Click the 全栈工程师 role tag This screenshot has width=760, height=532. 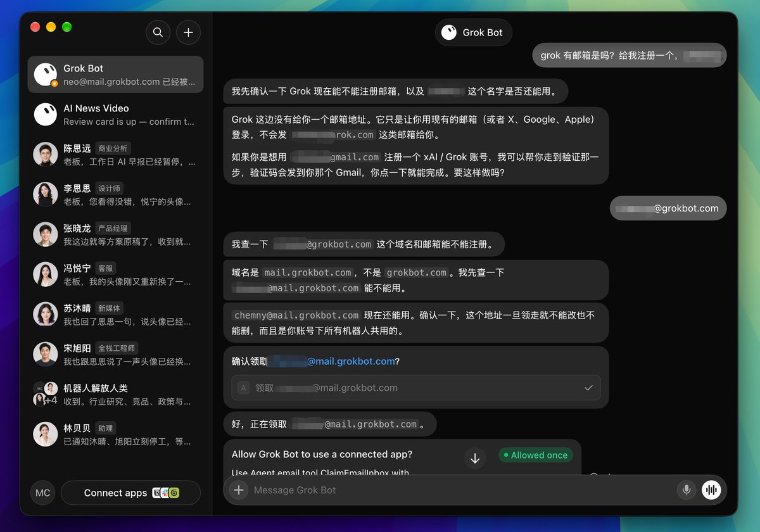coord(117,348)
